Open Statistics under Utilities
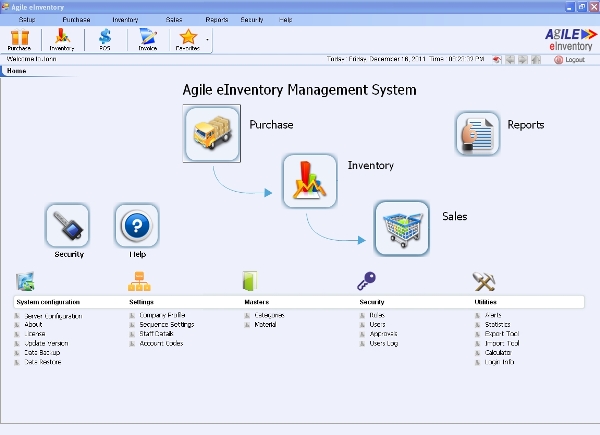The height and width of the screenshot is (435, 600). click(497, 324)
